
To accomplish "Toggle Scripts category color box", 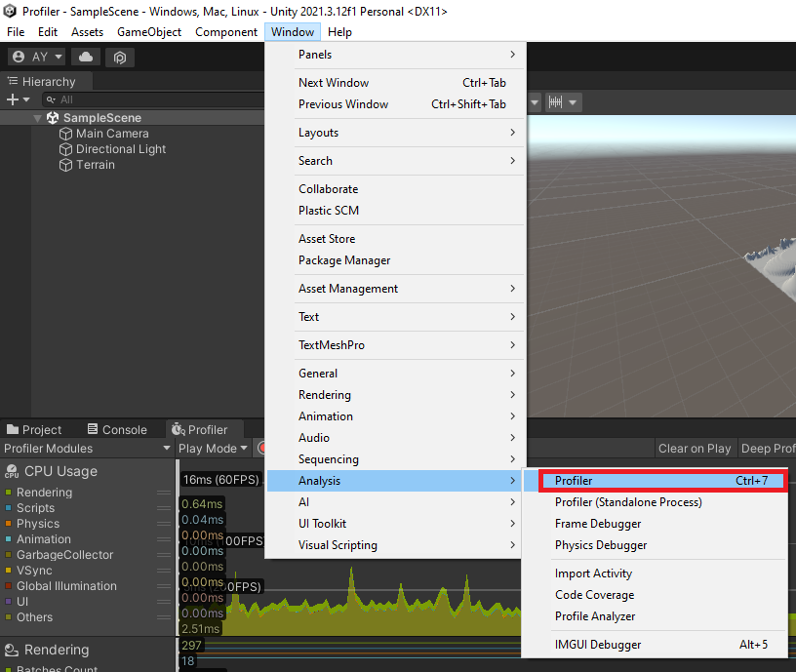I will tap(8, 508).
